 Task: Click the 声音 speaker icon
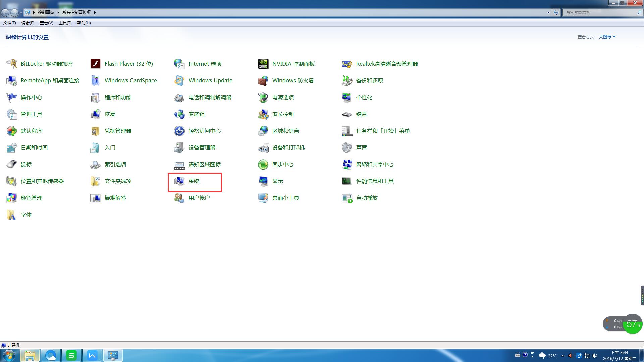pyautogui.click(x=347, y=147)
